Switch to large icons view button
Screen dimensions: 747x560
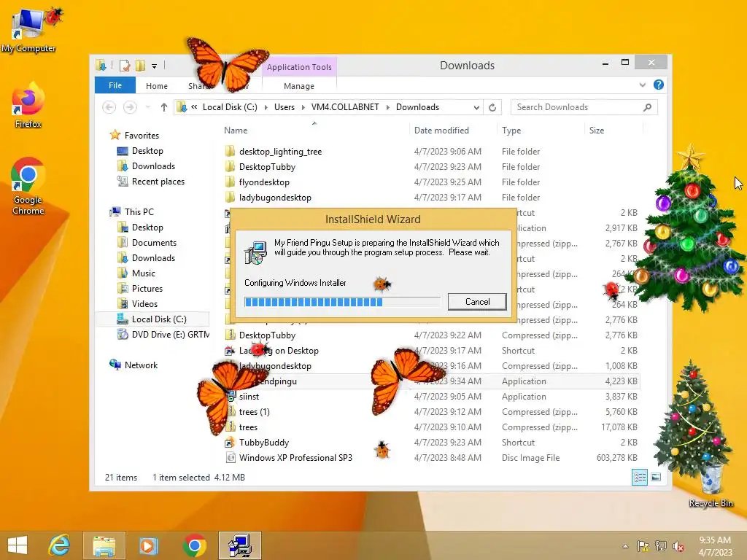(x=656, y=477)
